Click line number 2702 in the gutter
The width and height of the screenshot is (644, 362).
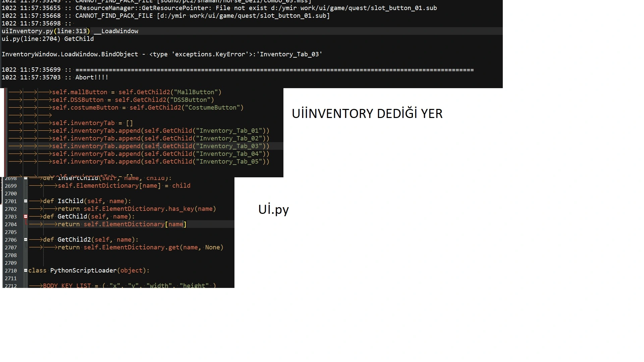11,209
